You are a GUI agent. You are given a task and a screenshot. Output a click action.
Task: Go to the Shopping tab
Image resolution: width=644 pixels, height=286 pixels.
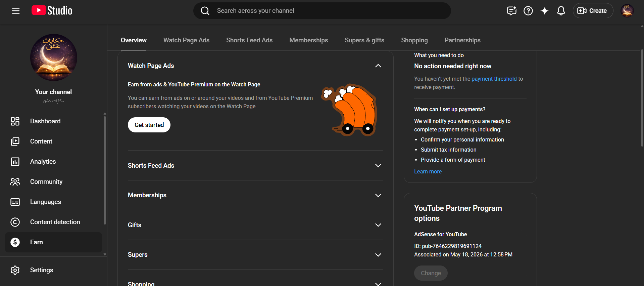[x=414, y=40]
